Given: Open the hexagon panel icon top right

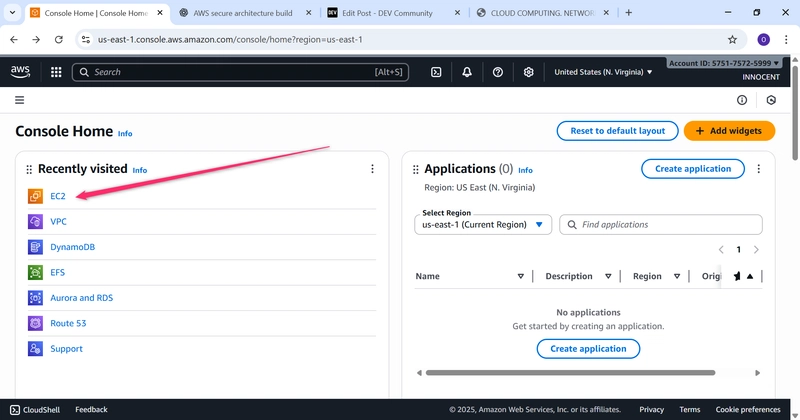Looking at the screenshot, I should point(771,100).
